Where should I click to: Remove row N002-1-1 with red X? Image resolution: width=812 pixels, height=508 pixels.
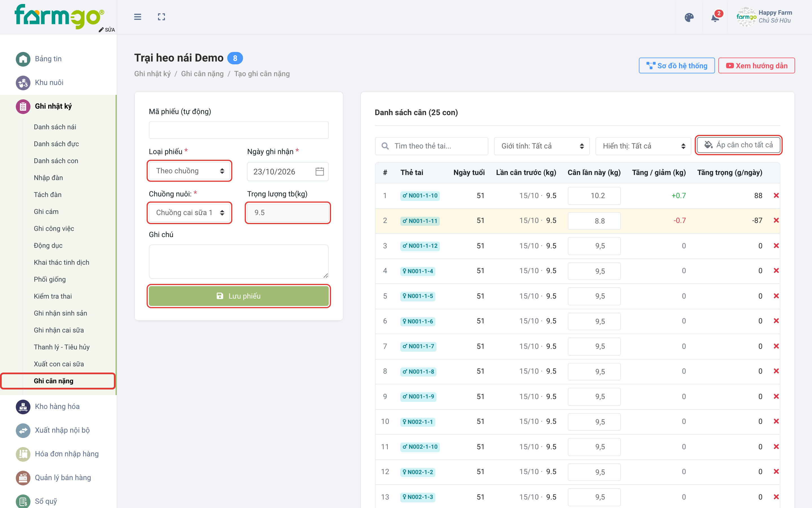click(776, 421)
